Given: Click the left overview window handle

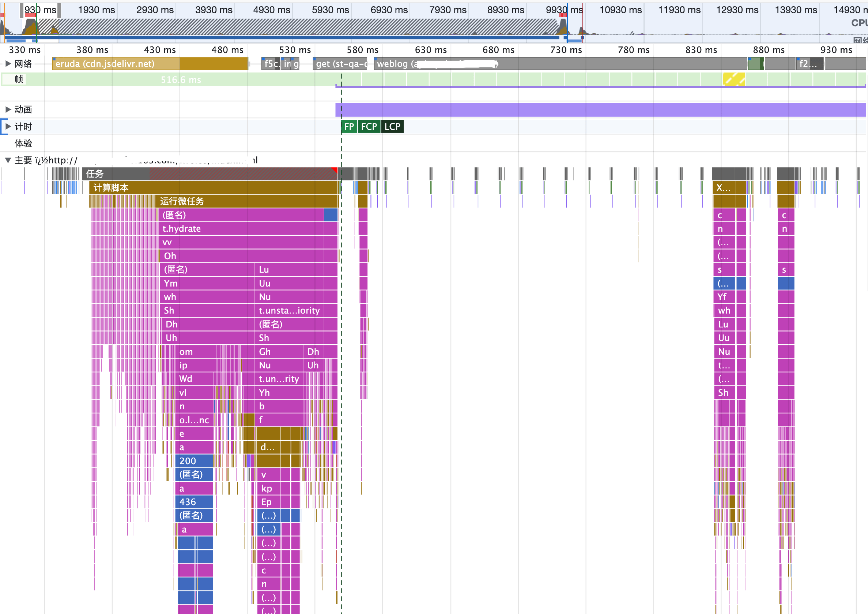Looking at the screenshot, I should (22, 11).
